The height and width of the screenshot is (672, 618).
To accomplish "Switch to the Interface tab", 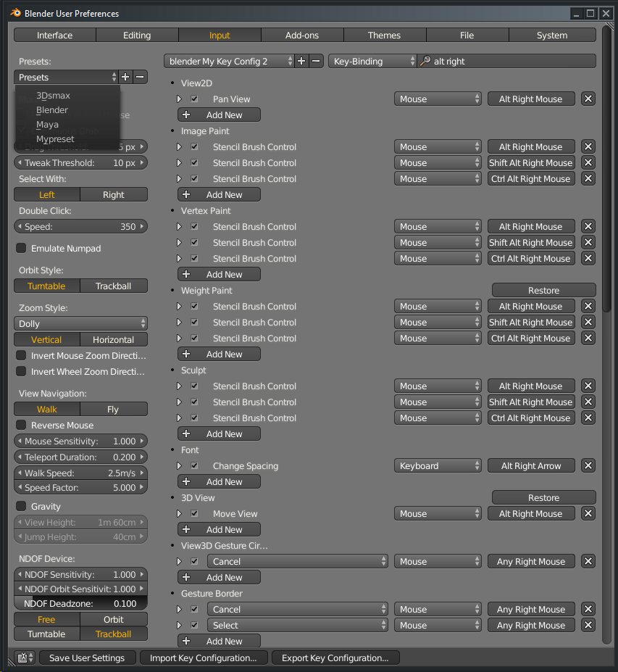I will [55, 35].
